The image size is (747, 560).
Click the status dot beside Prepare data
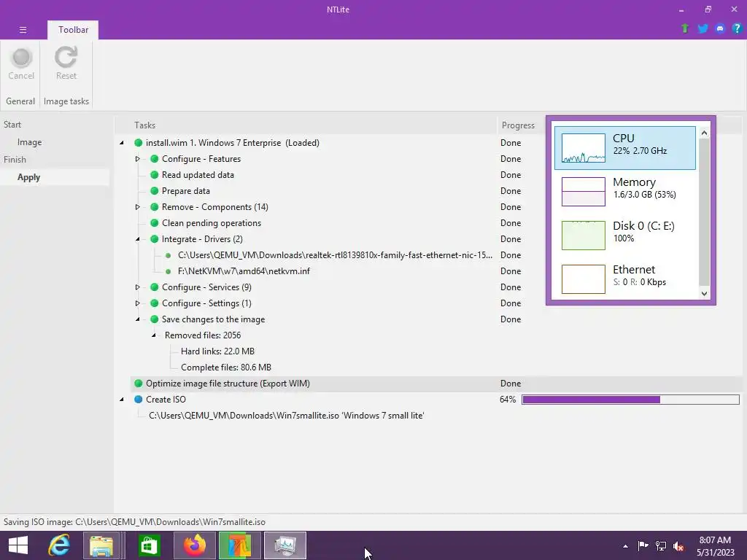click(155, 191)
